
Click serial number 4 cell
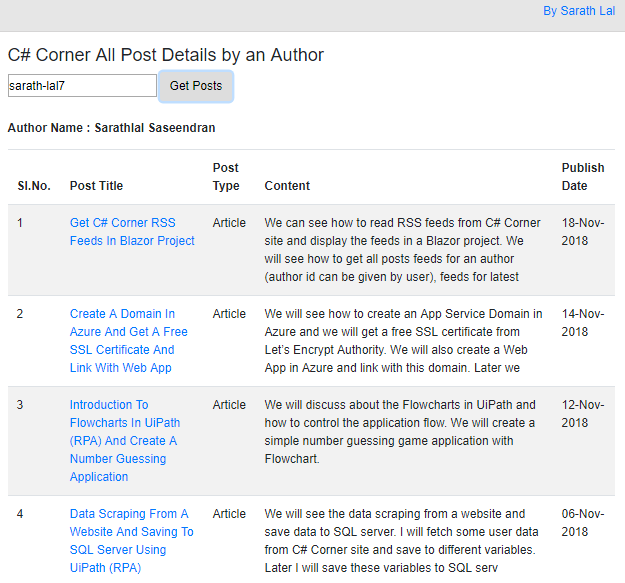20,514
